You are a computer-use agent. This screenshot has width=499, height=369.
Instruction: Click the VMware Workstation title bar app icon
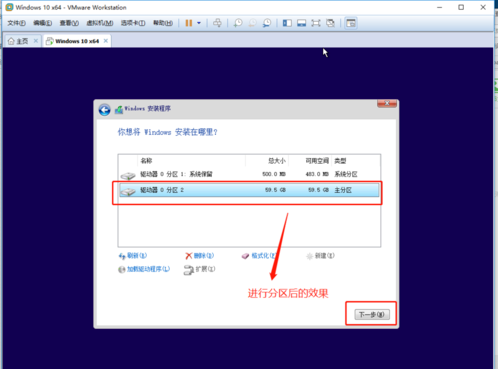pyautogui.click(x=9, y=7)
